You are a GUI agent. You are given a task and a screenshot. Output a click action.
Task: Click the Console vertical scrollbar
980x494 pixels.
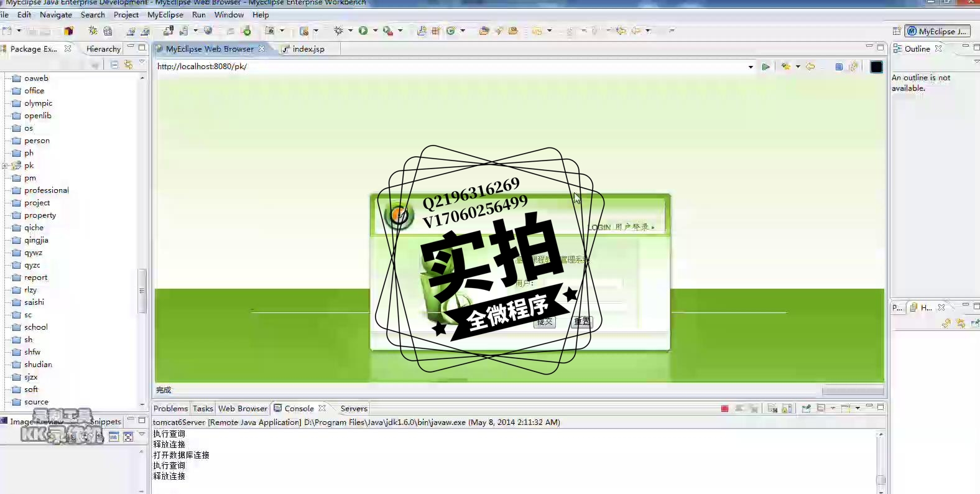pos(881,480)
